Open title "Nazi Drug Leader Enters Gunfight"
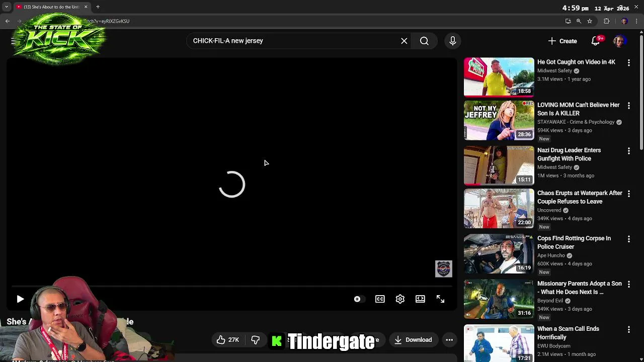 (569, 154)
